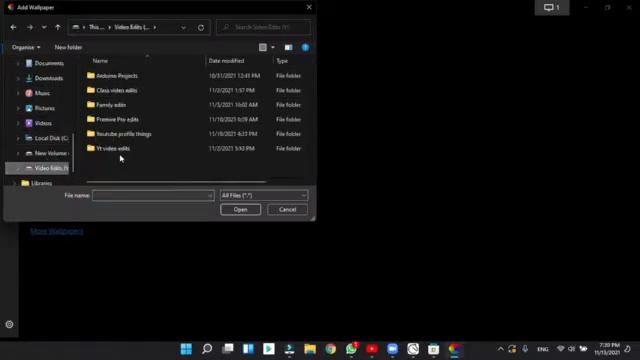Open the recent locations dropdown arrow
The height and width of the screenshot is (360, 640).
[44, 27]
